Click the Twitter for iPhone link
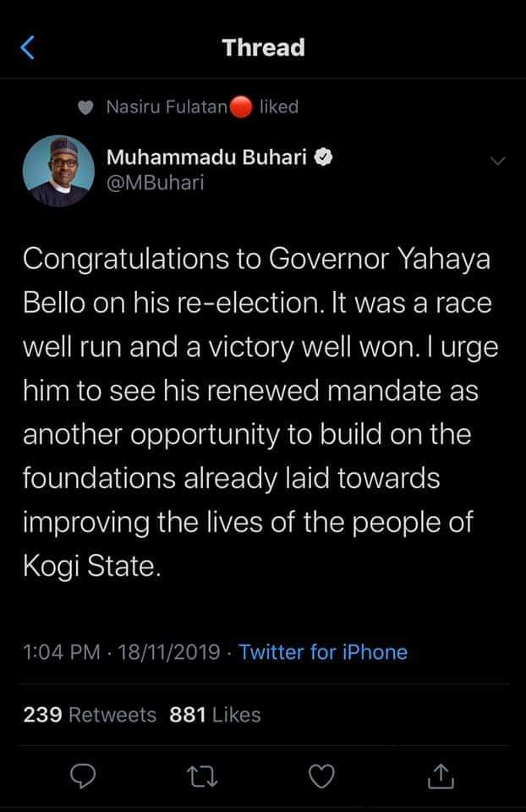 coord(323,652)
